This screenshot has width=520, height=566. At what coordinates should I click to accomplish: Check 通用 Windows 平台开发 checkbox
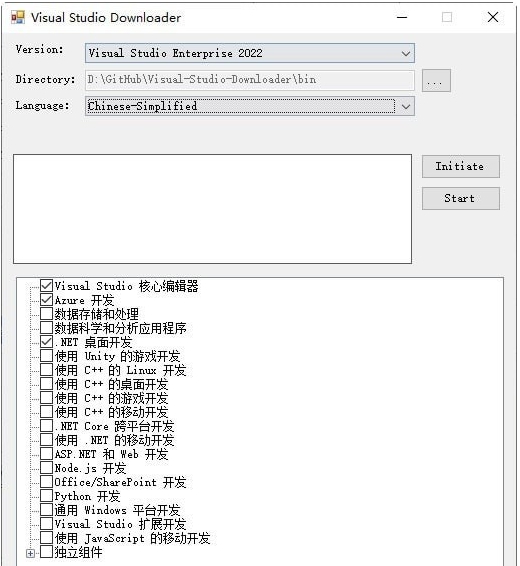pyautogui.click(x=47, y=510)
